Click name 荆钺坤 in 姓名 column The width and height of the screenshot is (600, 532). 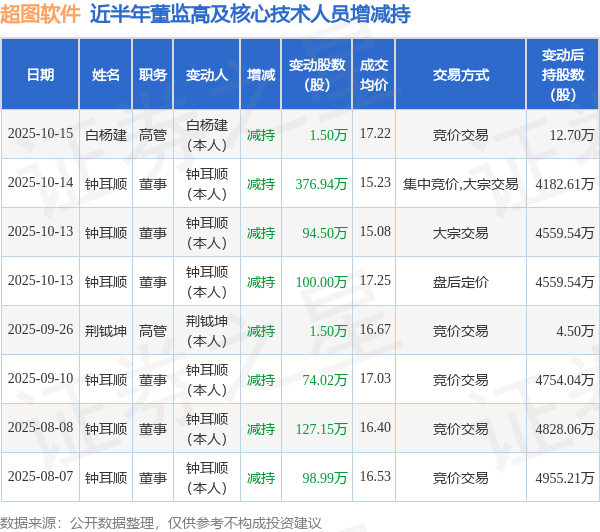tap(106, 331)
